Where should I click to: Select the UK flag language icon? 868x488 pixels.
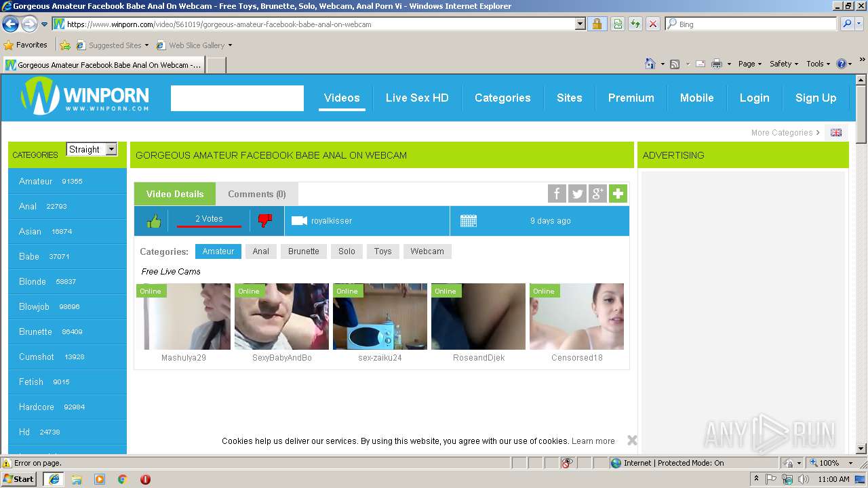836,133
